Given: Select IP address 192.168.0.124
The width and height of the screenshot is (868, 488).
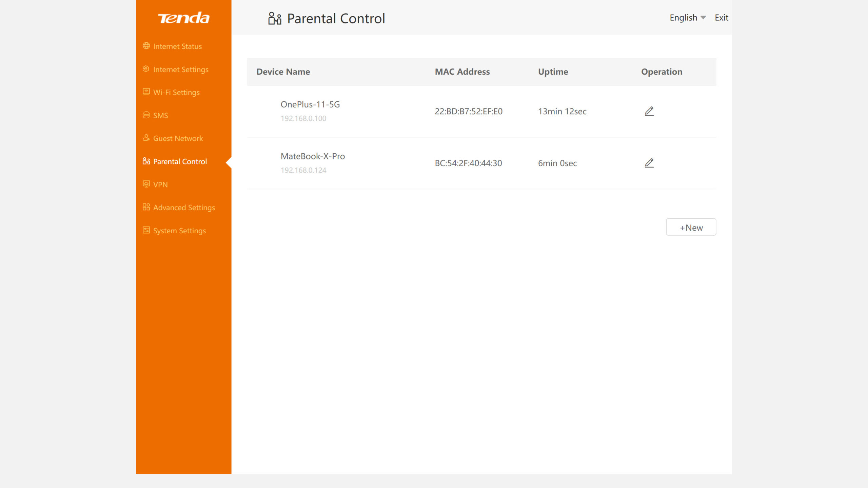Looking at the screenshot, I should 303,170.
